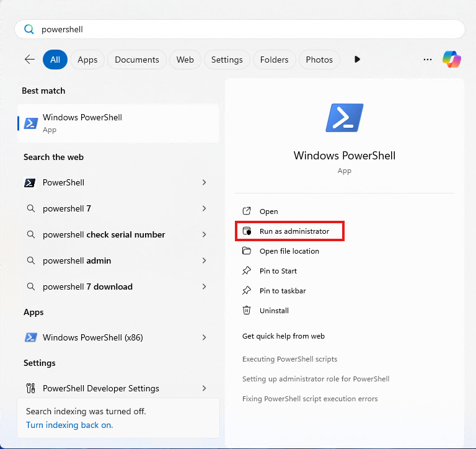Choose Run as administrator
The height and width of the screenshot is (449, 476).
click(294, 231)
